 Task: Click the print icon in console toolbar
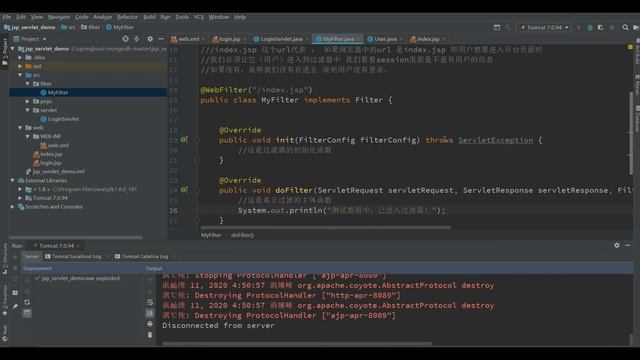(x=150, y=324)
